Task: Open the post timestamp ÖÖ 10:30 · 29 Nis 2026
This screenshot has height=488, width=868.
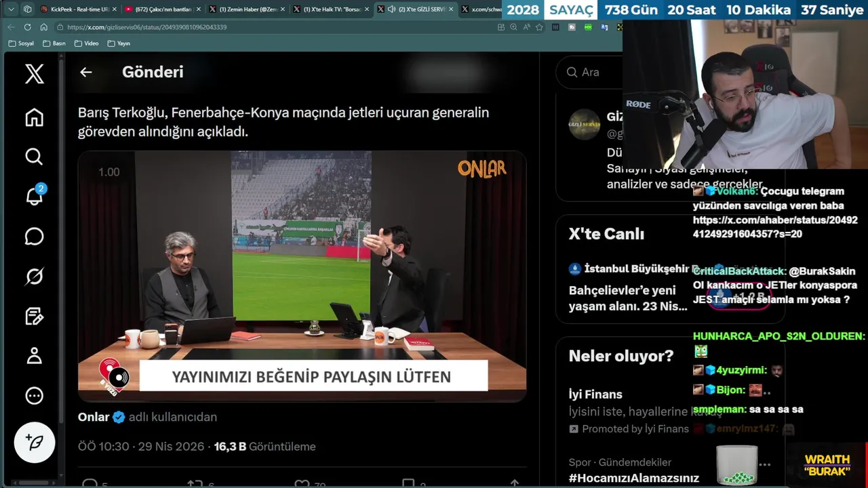Action: tap(141, 447)
